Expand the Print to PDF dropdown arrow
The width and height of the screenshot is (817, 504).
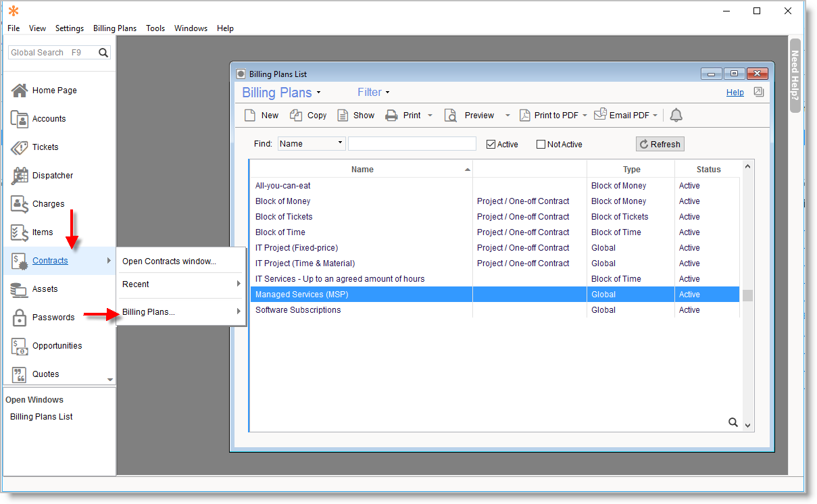pos(585,116)
